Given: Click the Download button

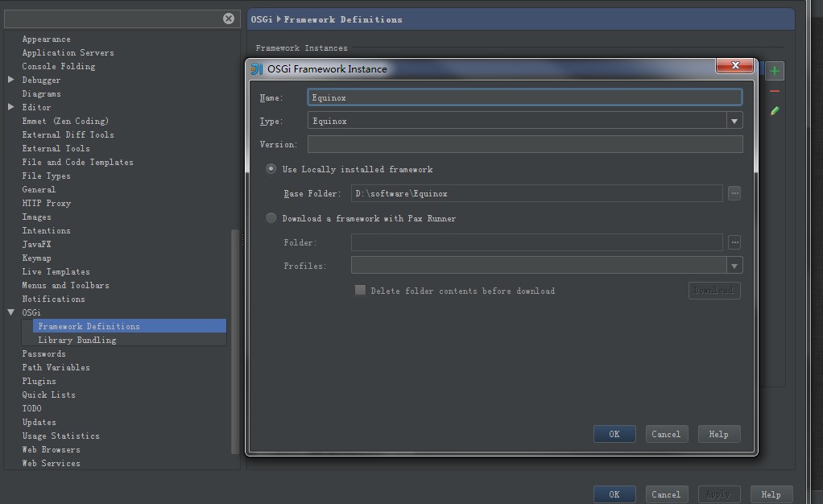Looking at the screenshot, I should click(x=714, y=291).
